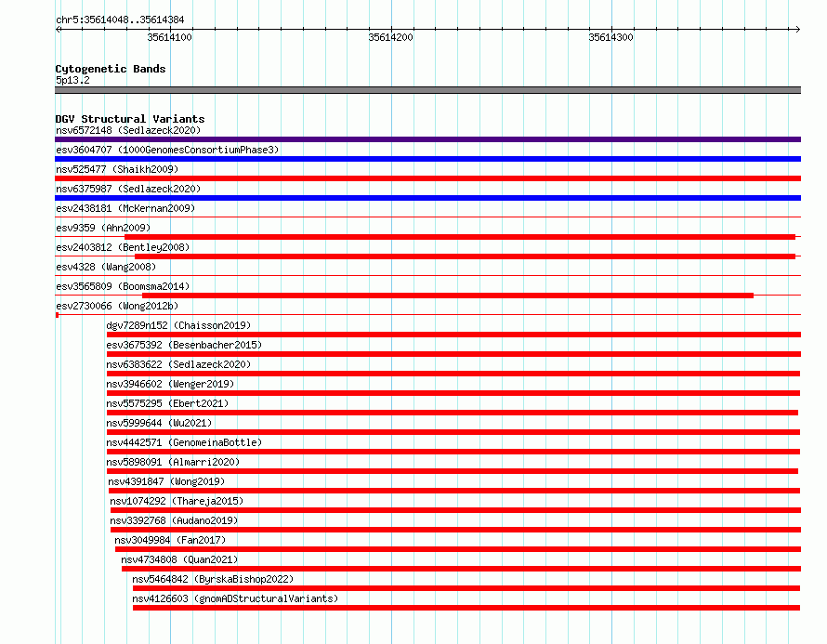827x644 pixels.
Task: Click the red bar for nsv6383622
Action: click(453, 374)
